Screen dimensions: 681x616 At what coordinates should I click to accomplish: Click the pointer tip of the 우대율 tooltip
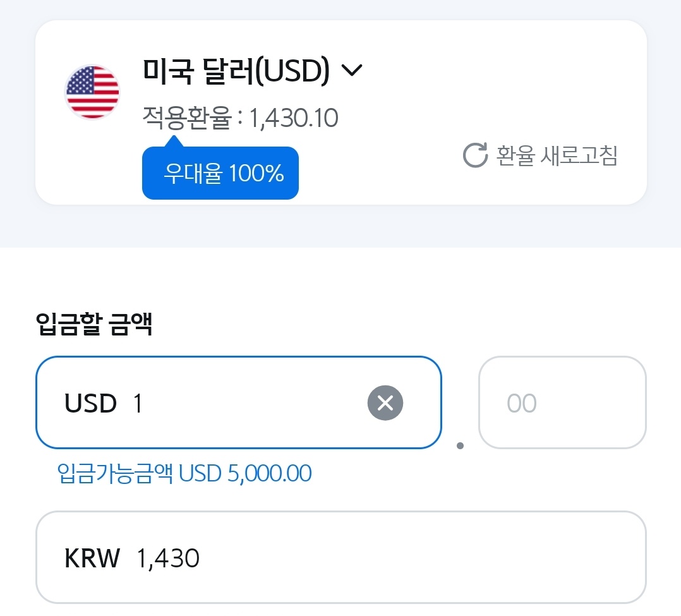pos(172,140)
